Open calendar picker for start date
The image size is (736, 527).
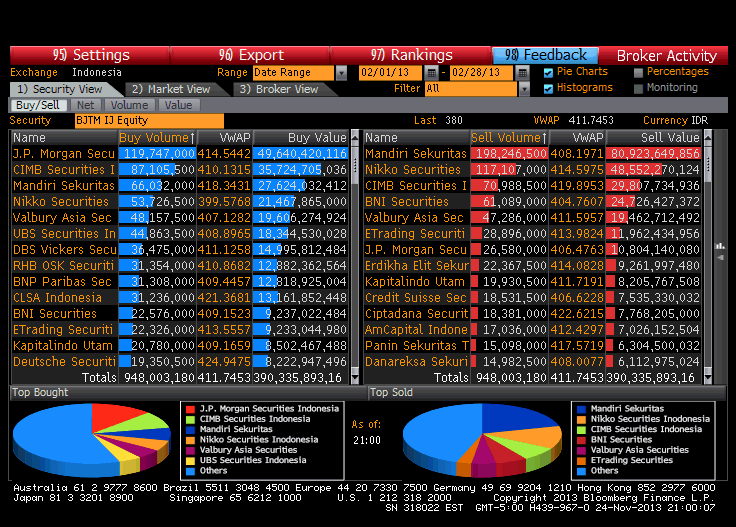coord(431,73)
